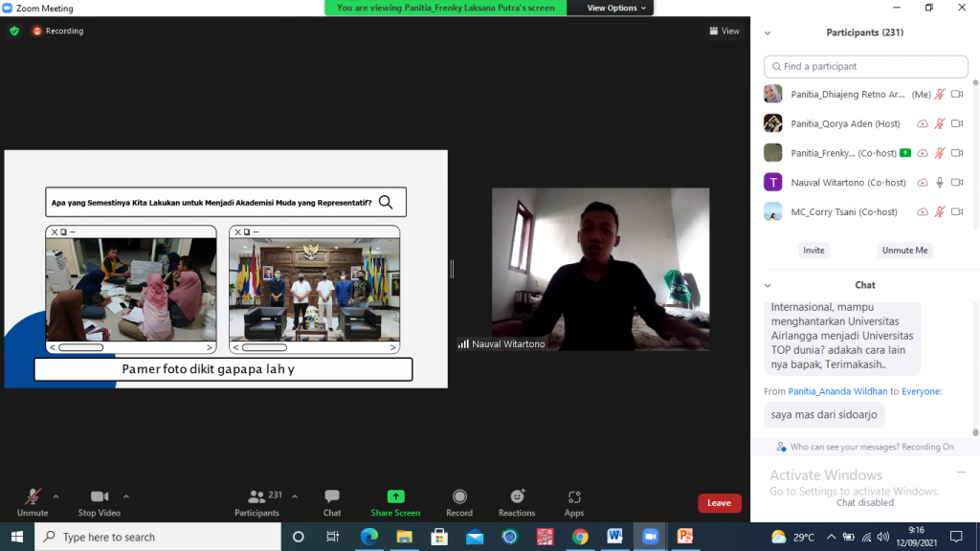Open Google Chrome from the taskbar
This screenshot has height=551, width=980.
[x=580, y=537]
